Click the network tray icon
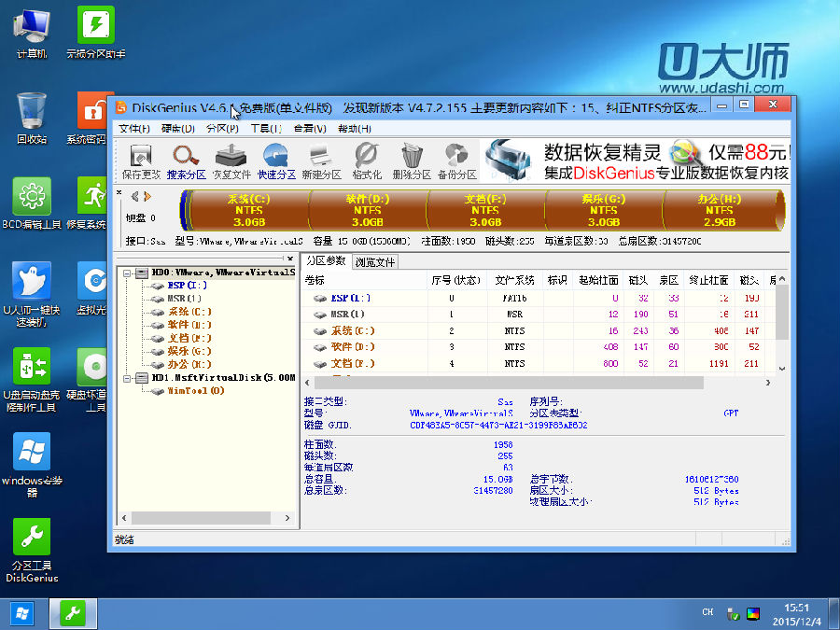This screenshot has width=840, height=630. click(733, 614)
